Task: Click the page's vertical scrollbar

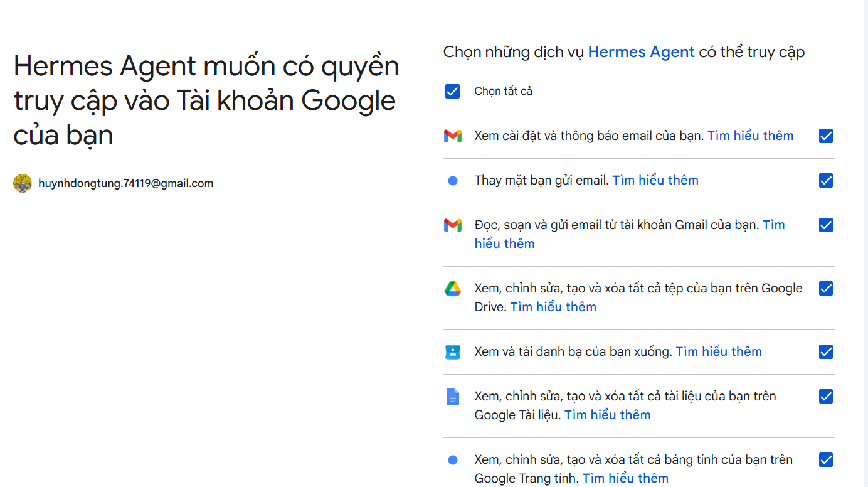Action: tap(865, 243)
